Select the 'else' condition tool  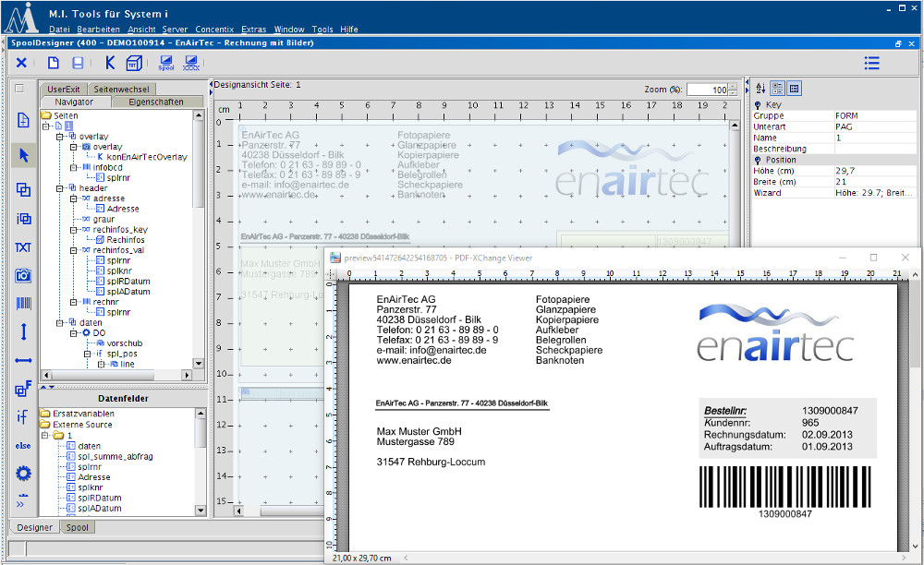[23, 445]
